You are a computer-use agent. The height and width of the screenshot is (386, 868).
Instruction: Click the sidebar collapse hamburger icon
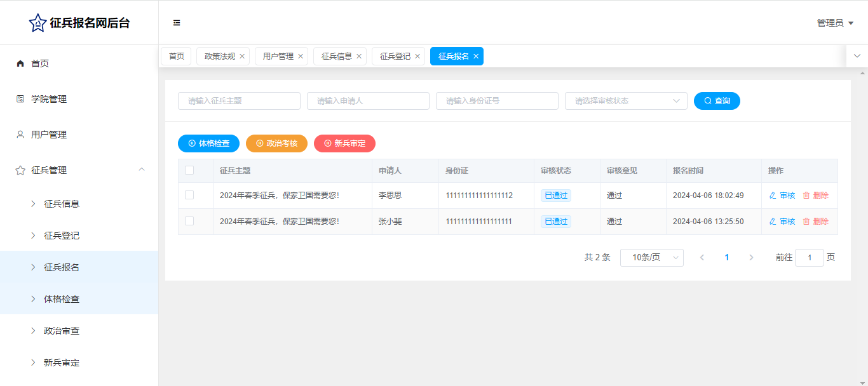click(x=177, y=23)
